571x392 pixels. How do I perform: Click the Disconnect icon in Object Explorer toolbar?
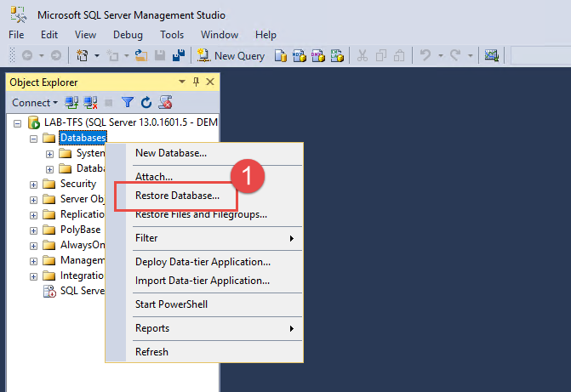[90, 103]
